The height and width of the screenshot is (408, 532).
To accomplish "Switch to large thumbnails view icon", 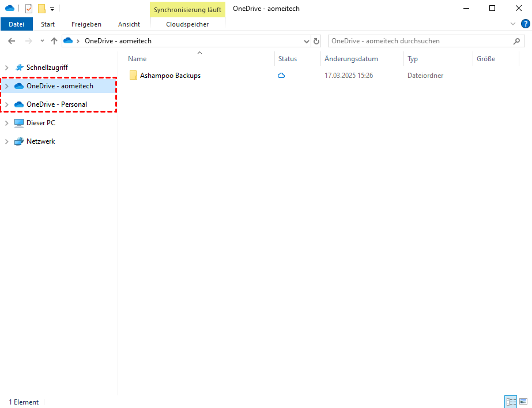I will tap(523, 402).
